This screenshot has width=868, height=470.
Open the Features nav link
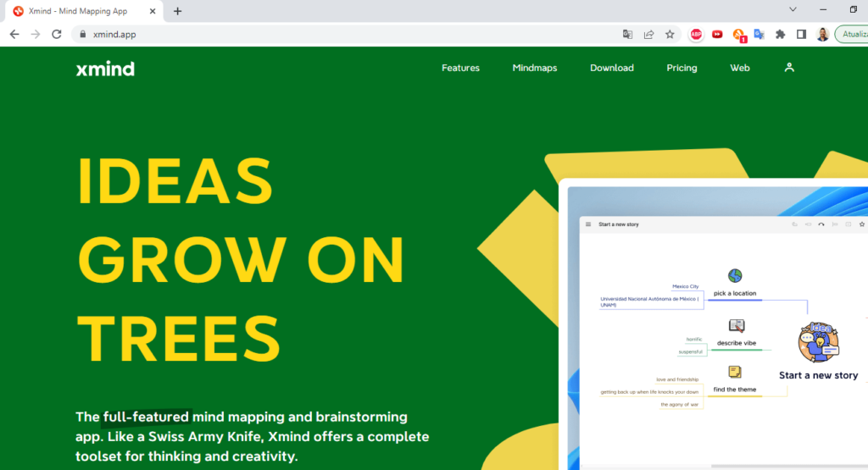click(460, 68)
